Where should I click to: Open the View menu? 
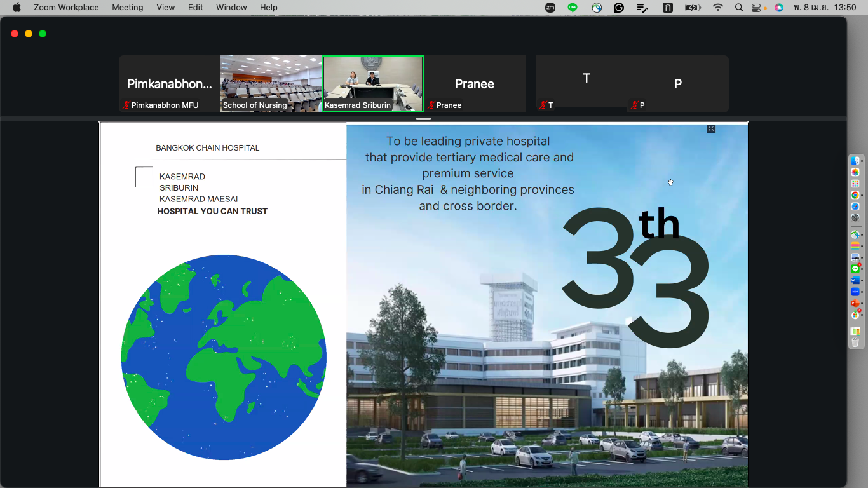coord(166,8)
